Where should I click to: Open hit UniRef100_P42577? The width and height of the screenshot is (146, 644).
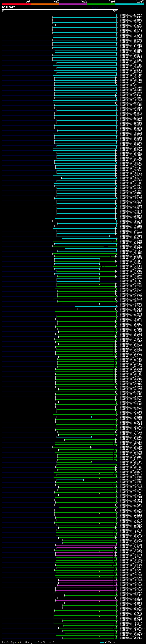[x=131, y=339]
